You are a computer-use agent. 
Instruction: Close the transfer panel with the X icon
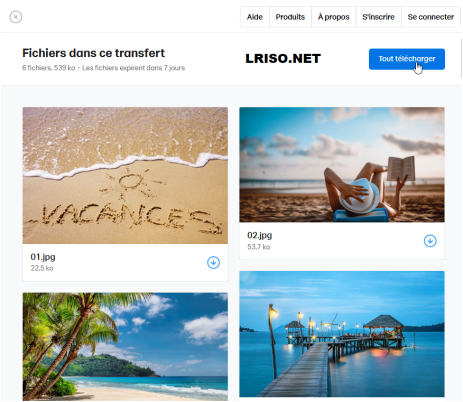click(16, 17)
